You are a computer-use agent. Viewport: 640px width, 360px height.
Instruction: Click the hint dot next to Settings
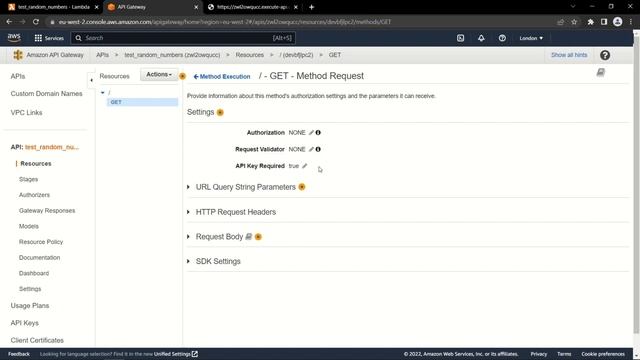tap(220, 112)
